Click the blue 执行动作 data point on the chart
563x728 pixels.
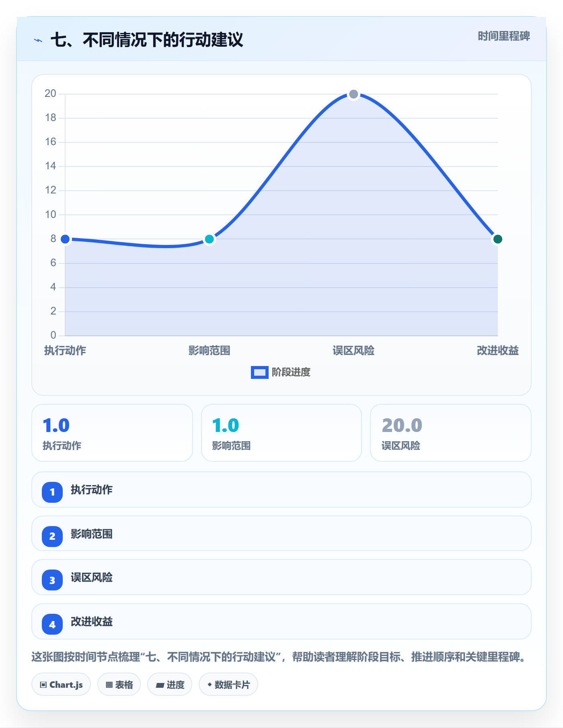click(x=65, y=239)
